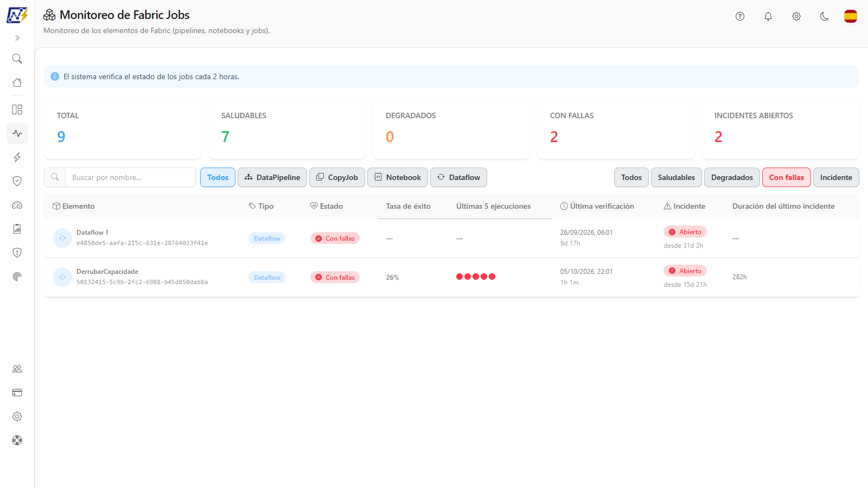Click the app logo in top-left corner
The image size is (868, 488).
(x=17, y=15)
